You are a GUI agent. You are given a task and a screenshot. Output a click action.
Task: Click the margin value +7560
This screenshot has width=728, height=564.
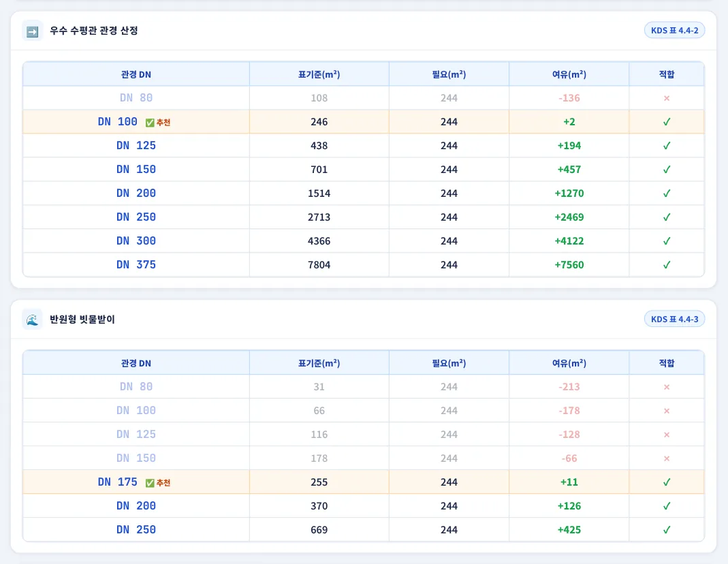(569, 264)
